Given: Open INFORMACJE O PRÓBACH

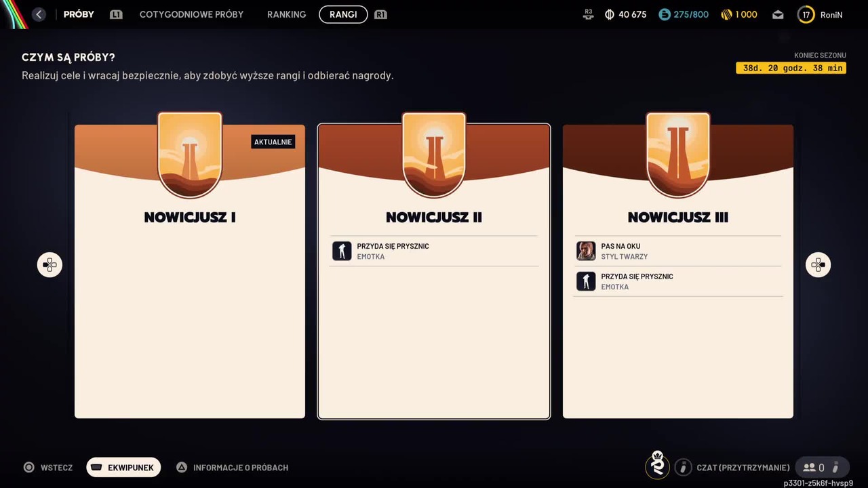Looking at the screenshot, I should pyautogui.click(x=233, y=468).
